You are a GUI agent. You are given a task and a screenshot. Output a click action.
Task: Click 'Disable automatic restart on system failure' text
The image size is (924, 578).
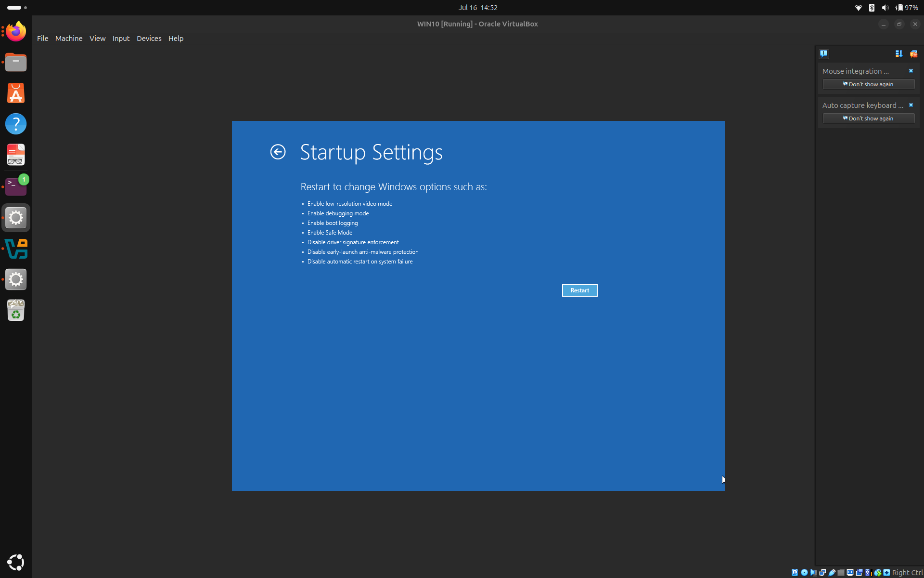(360, 262)
